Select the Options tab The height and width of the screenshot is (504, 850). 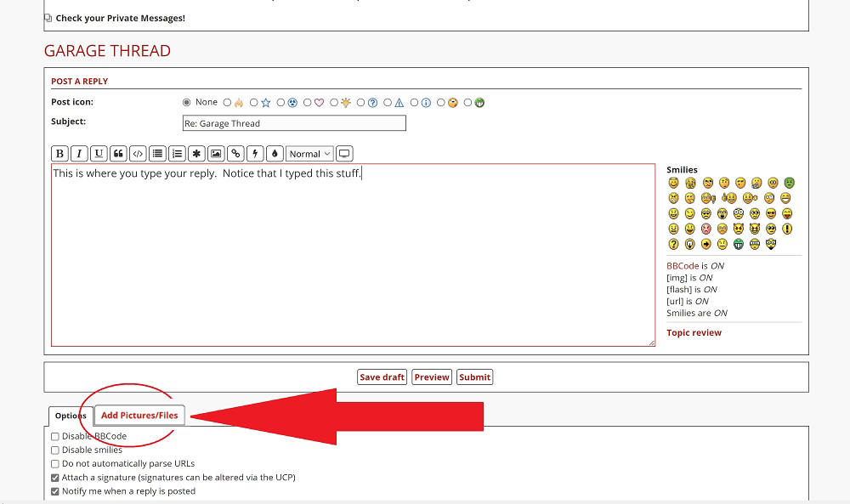(71, 416)
